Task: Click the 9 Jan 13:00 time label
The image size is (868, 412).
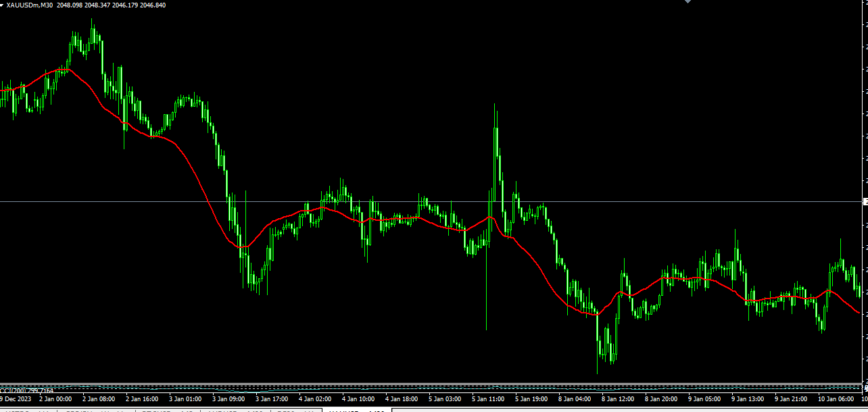Action: click(x=748, y=399)
